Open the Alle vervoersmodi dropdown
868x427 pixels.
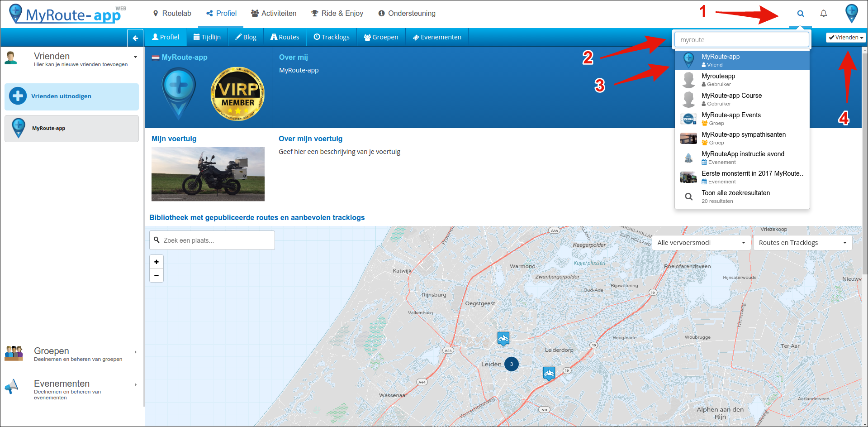(x=701, y=243)
